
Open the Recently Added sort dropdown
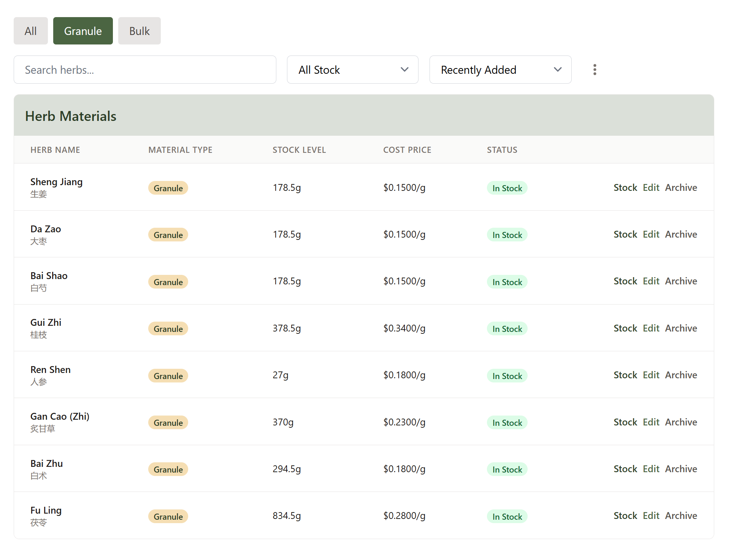(500, 70)
